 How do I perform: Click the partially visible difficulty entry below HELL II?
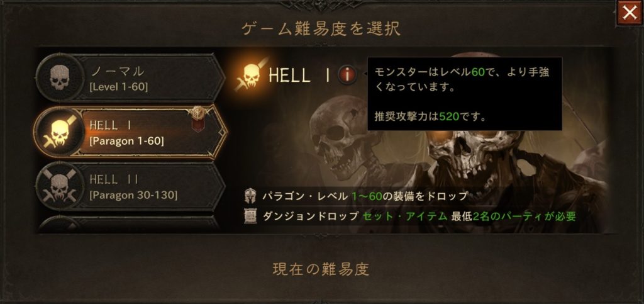130,224
